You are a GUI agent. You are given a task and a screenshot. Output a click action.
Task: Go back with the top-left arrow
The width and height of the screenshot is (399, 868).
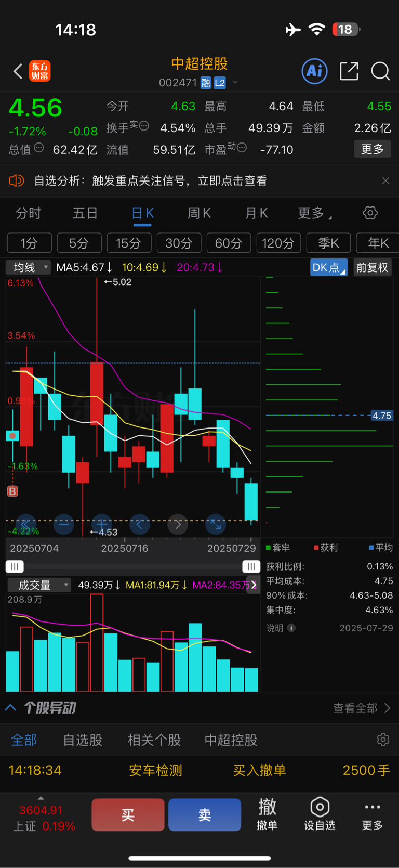coord(18,71)
